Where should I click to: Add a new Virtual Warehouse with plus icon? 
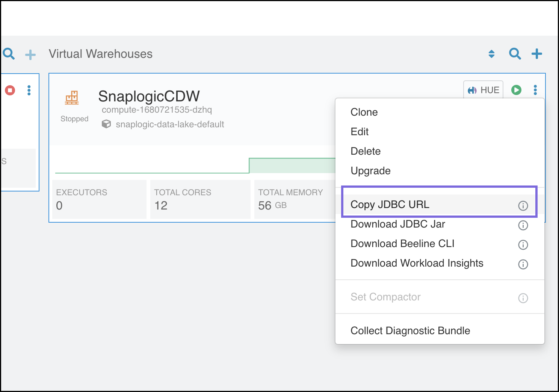point(537,54)
